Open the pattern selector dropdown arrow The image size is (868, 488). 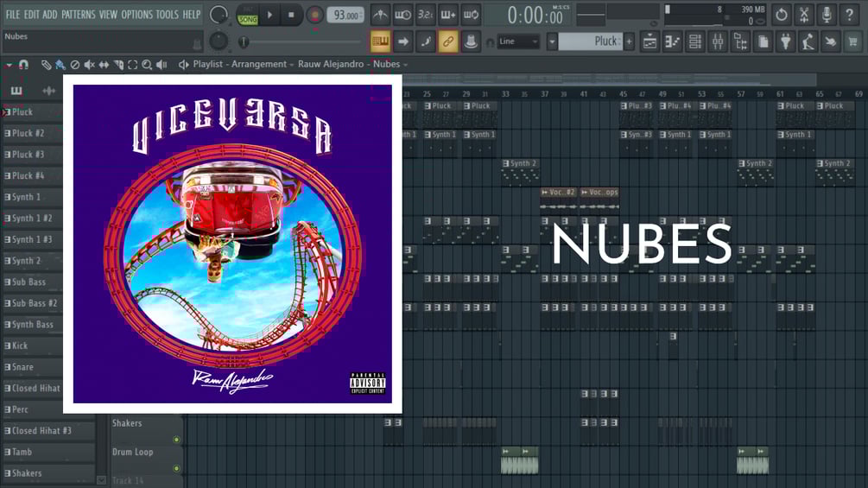(x=552, y=41)
